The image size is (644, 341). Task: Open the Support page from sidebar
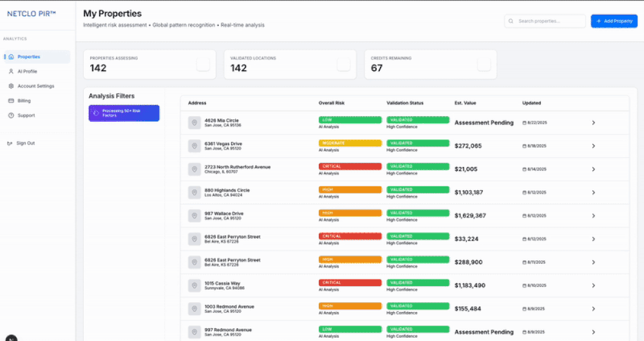[26, 115]
